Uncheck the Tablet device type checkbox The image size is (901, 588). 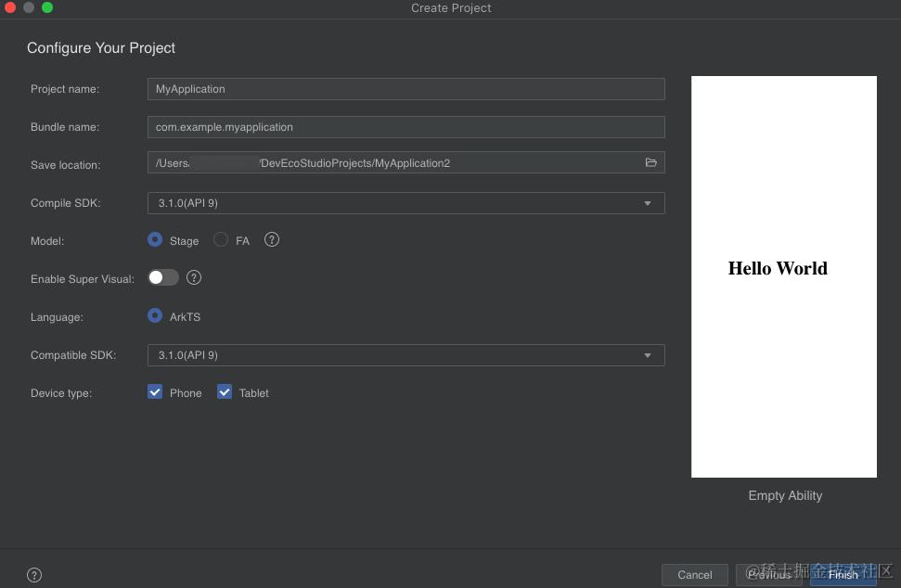tap(225, 392)
